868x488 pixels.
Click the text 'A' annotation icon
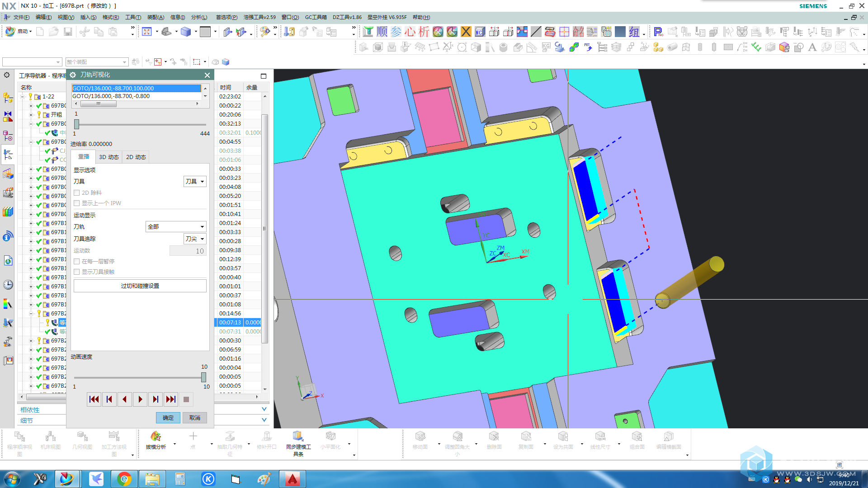click(x=812, y=47)
